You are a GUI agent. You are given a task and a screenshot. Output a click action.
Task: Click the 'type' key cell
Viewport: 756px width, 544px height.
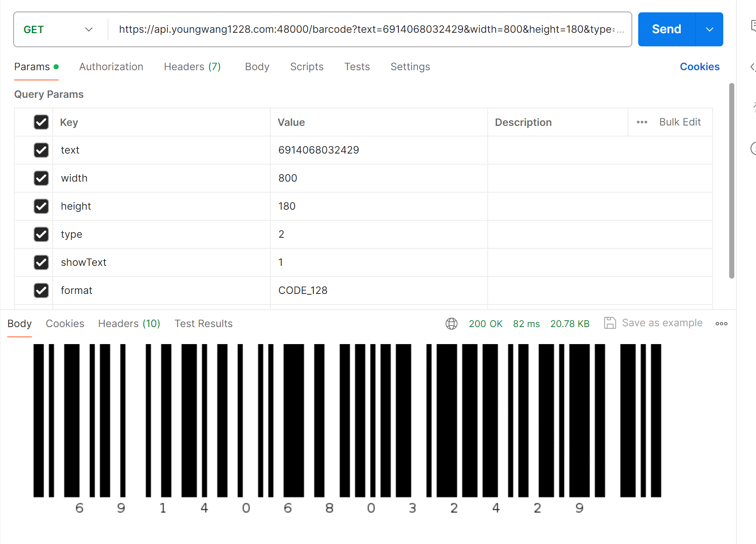pyautogui.click(x=162, y=234)
